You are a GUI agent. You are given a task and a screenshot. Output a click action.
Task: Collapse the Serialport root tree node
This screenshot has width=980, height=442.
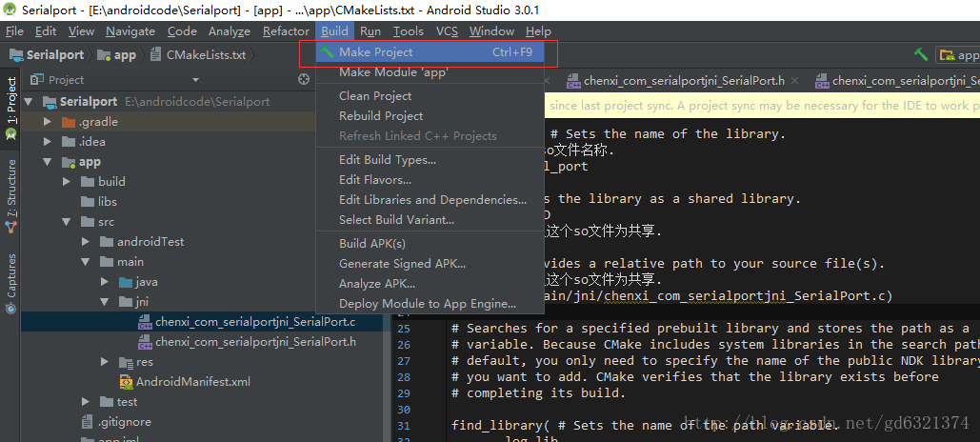coord(29,101)
